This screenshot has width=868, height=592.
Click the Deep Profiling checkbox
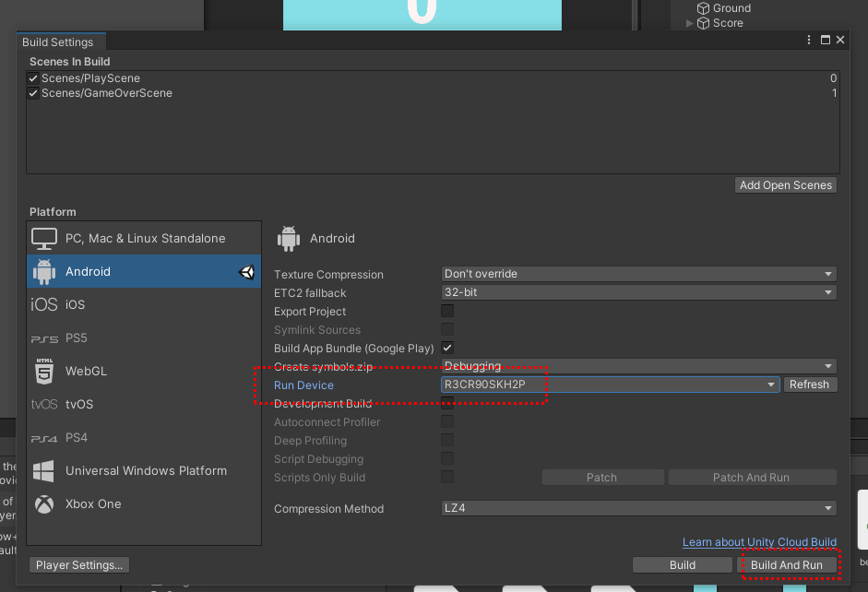tap(447, 441)
